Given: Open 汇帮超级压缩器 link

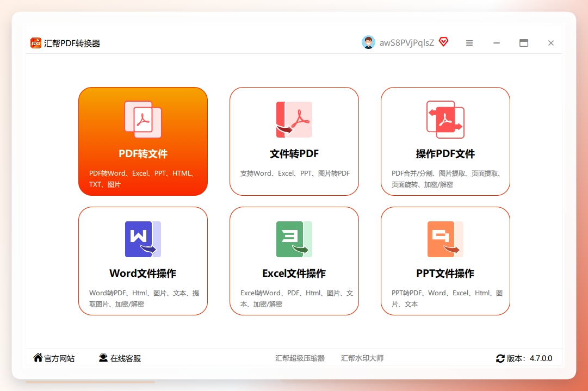Looking at the screenshot, I should (300, 358).
